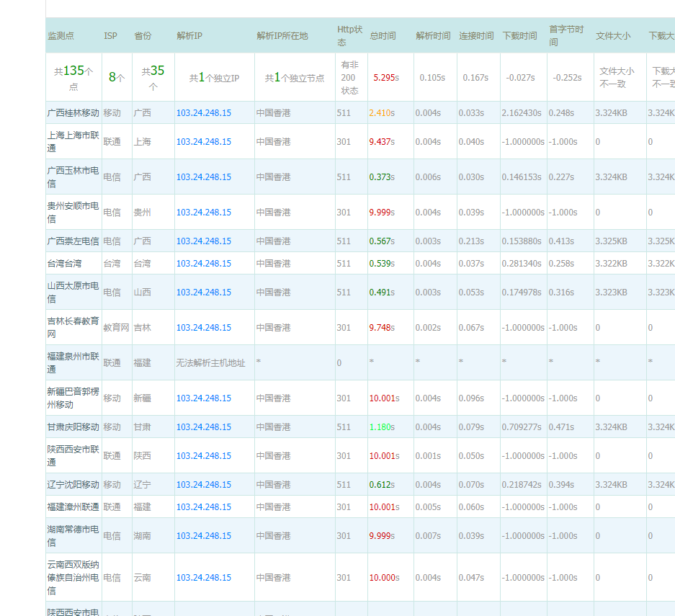Open the IP link in 台湾台湾 row

[x=204, y=264]
